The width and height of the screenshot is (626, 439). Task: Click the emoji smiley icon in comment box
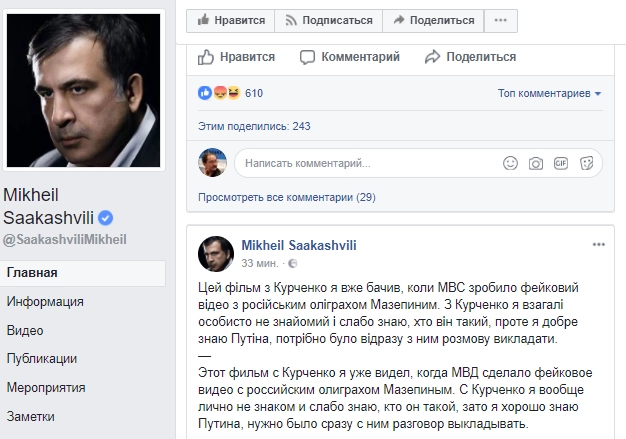point(510,162)
